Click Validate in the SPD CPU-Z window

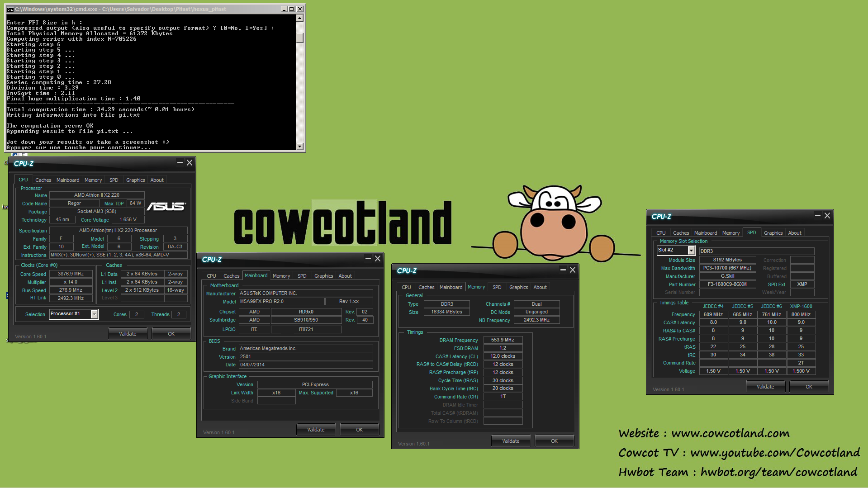tap(765, 387)
